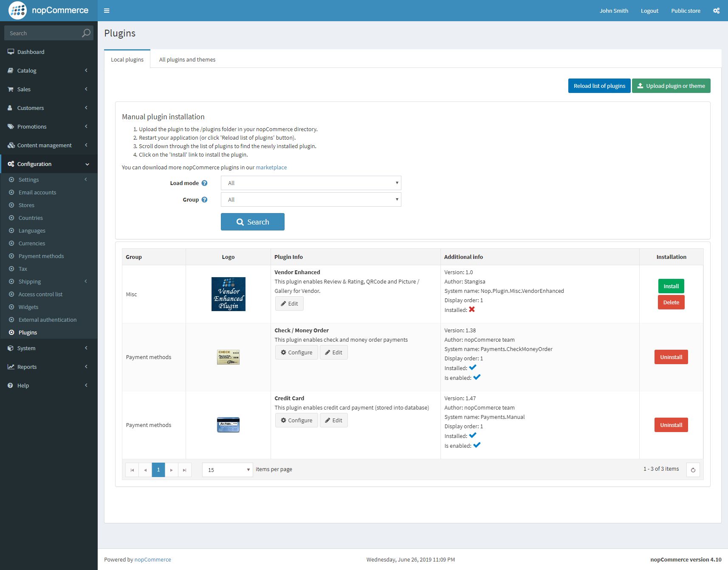Uninstall Check / Money Order plugin
Image resolution: width=728 pixels, height=570 pixels.
pyautogui.click(x=671, y=357)
